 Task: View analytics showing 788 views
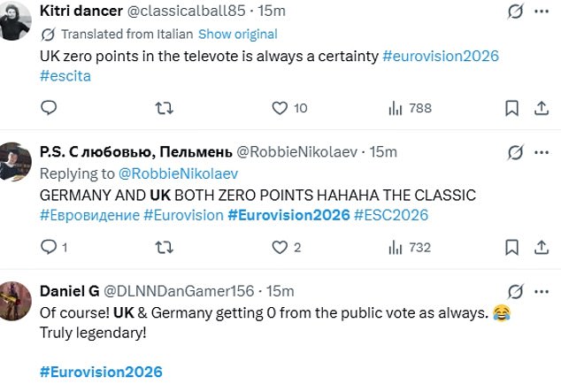tap(410, 108)
